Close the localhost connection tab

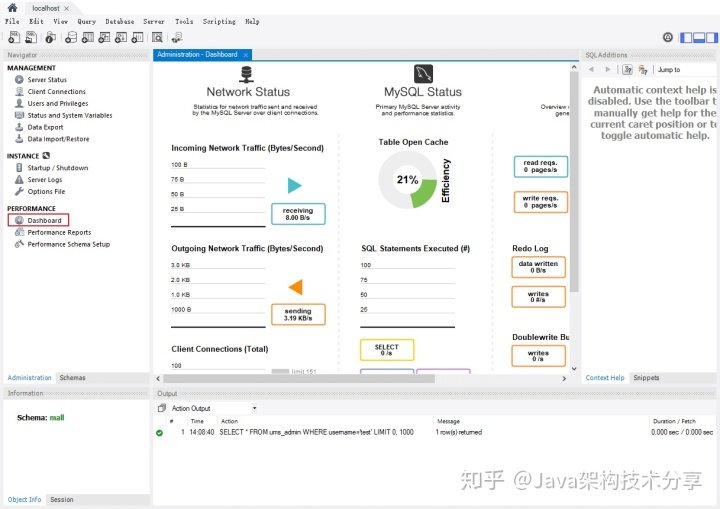pos(67,8)
